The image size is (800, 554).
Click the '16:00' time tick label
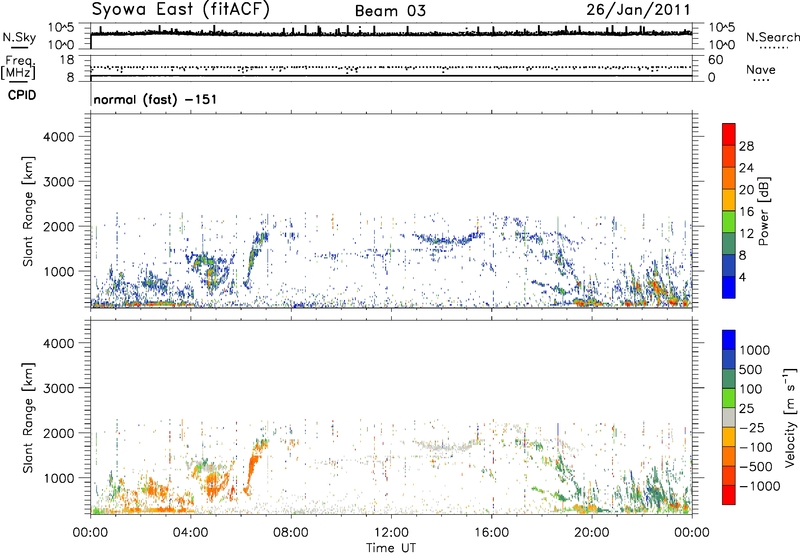491,533
